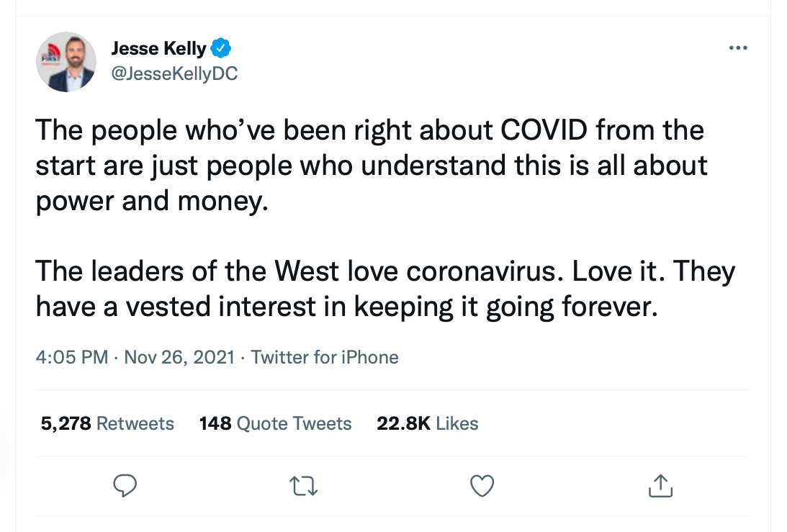Click the 4:05 PM time link
The height and width of the screenshot is (532, 787).
coord(72,357)
